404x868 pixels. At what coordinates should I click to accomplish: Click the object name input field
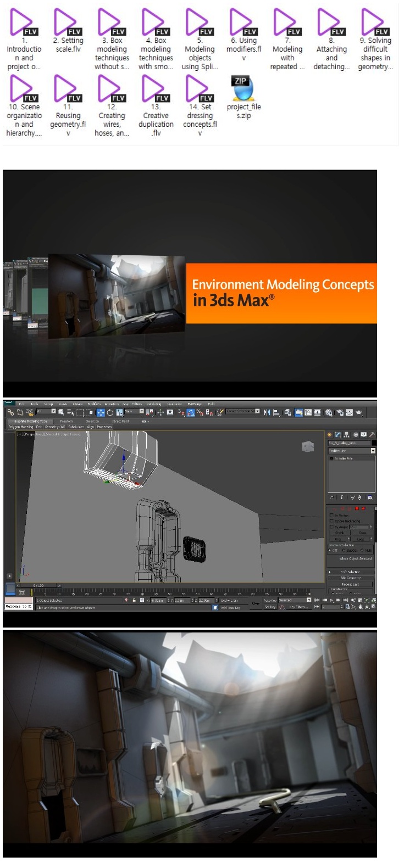[x=350, y=443]
